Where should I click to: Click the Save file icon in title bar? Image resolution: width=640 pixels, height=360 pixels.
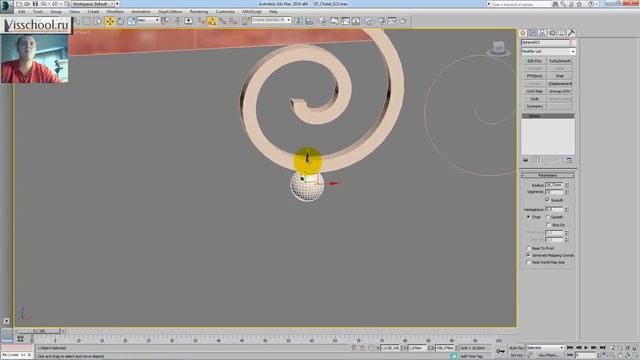(35, 4)
